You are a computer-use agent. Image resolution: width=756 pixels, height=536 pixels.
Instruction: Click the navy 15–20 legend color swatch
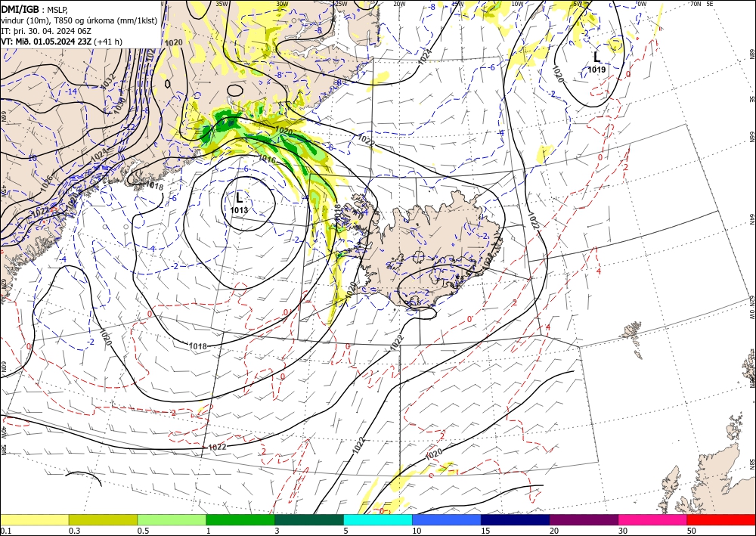516,519
